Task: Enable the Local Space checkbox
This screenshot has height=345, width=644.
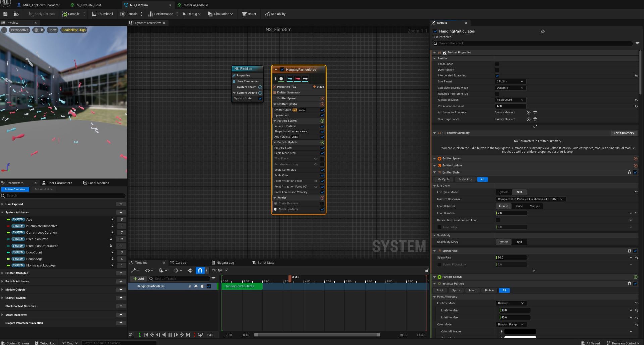Action: pos(497,64)
